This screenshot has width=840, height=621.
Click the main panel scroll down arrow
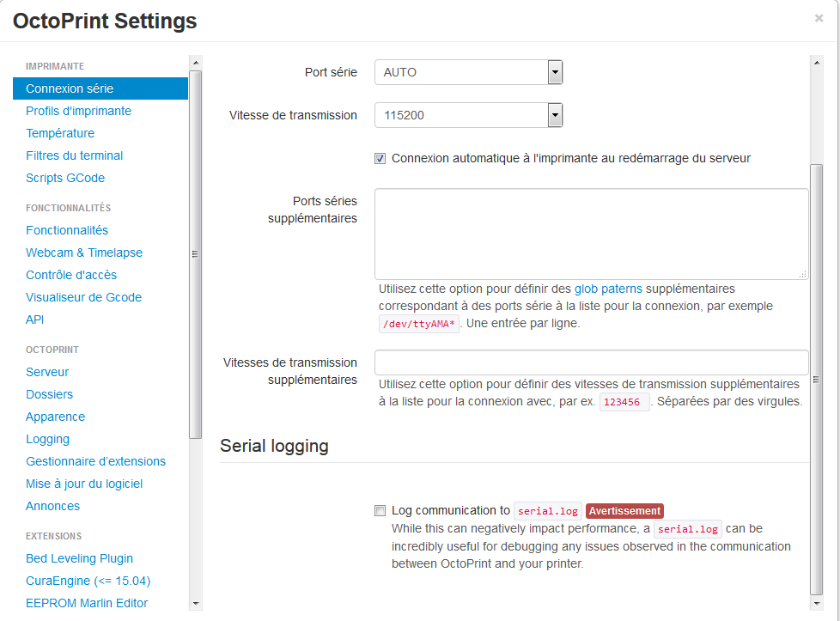[816, 603]
